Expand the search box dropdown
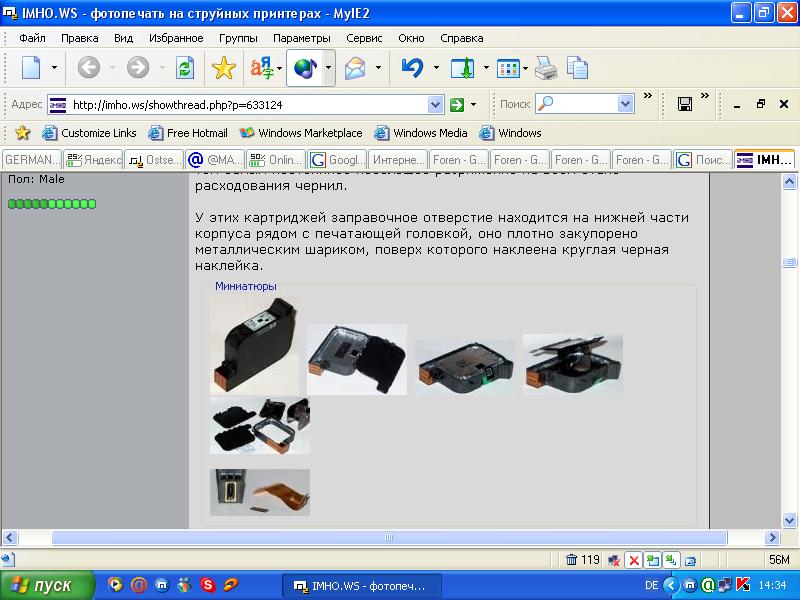 pyautogui.click(x=625, y=104)
